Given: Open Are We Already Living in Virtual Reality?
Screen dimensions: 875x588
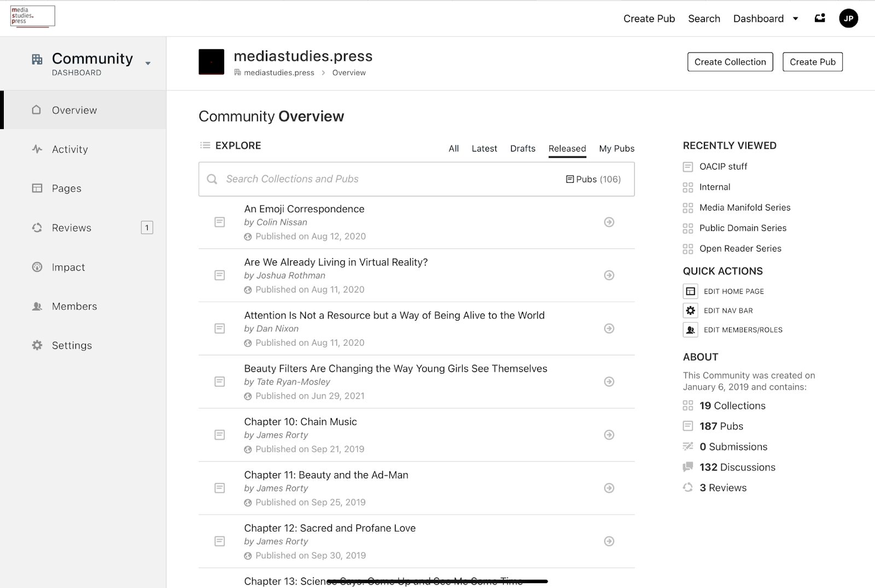Looking at the screenshot, I should point(336,262).
